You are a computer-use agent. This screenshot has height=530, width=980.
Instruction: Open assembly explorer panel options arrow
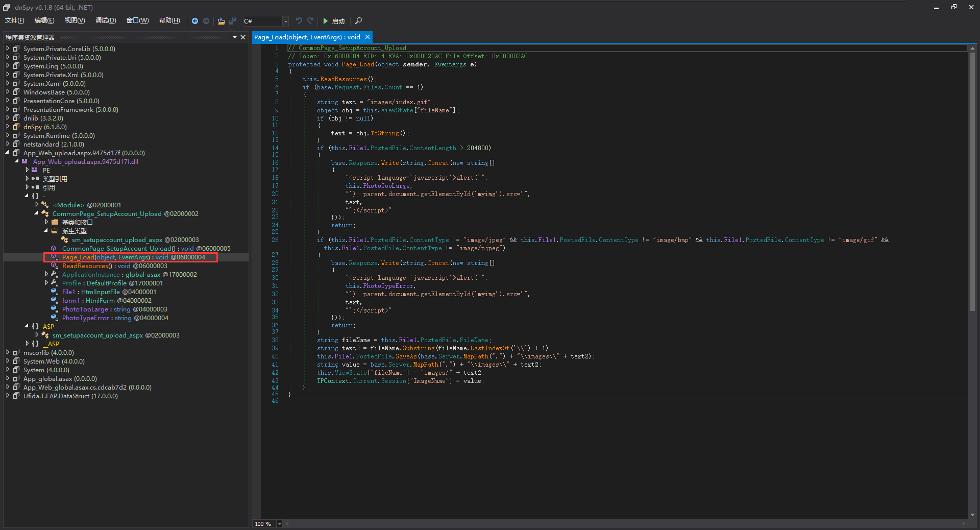(x=235, y=37)
